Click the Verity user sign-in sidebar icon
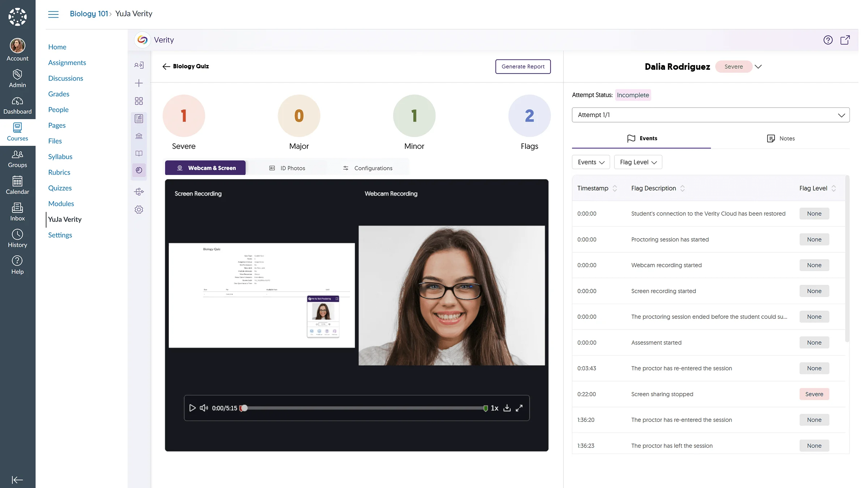Image resolution: width=868 pixels, height=488 pixels. coord(139,65)
